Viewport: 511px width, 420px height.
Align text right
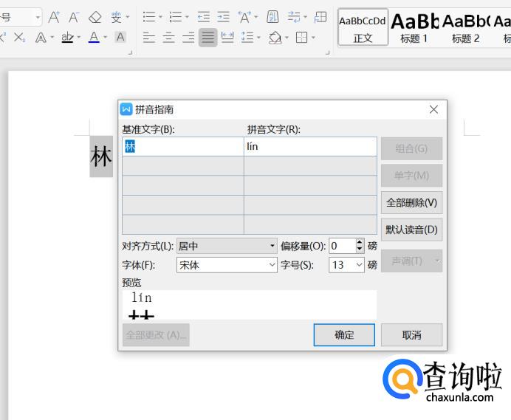point(188,38)
